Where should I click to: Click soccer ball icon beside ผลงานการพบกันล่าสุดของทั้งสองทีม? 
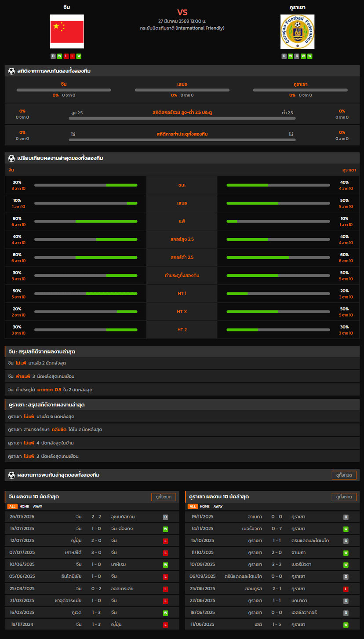point(11,475)
